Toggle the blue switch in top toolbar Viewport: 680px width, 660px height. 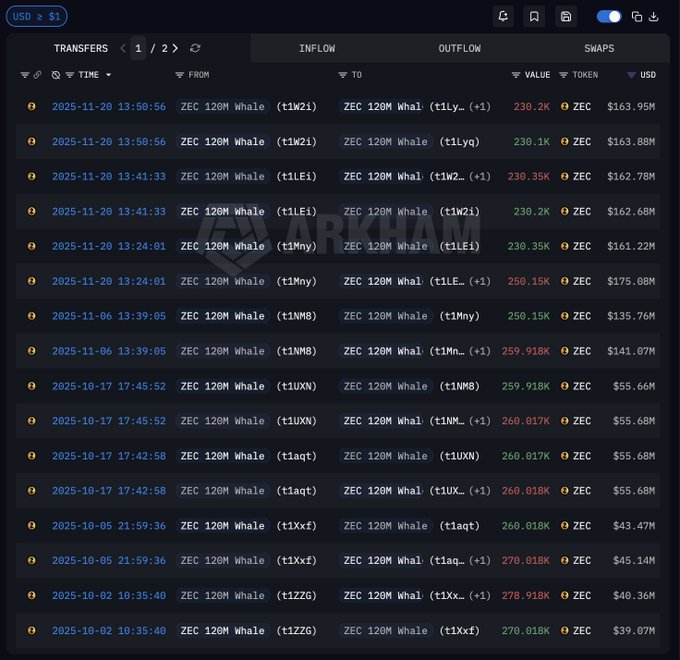click(609, 16)
